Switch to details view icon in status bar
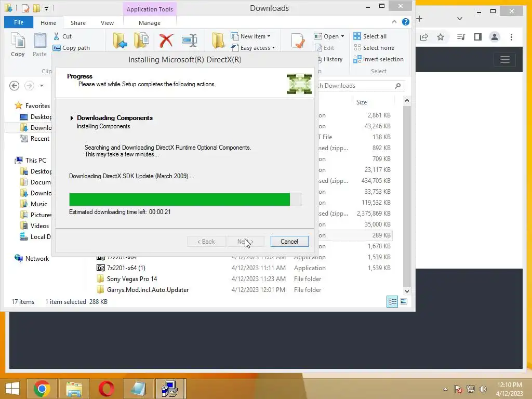Screen dimensions: 532x399 pyautogui.click(x=392, y=302)
